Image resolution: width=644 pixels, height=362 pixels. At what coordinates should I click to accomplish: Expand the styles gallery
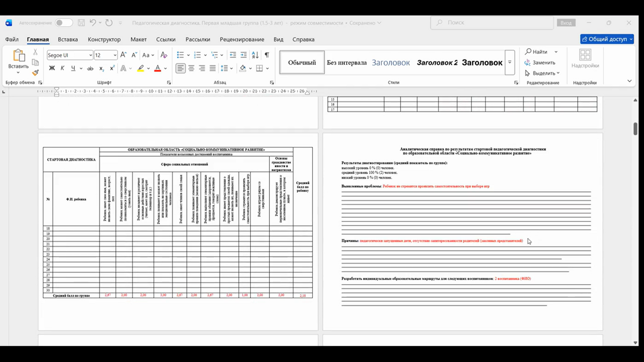coord(509,62)
